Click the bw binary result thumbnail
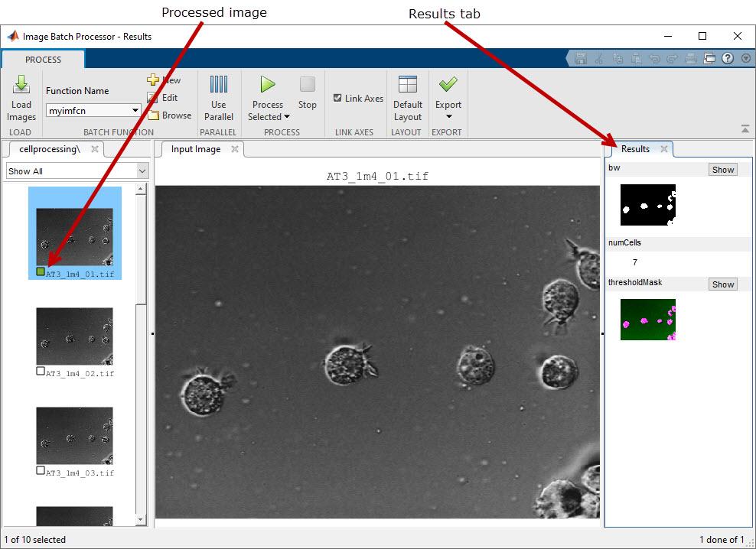This screenshot has width=756, height=549. (648, 205)
